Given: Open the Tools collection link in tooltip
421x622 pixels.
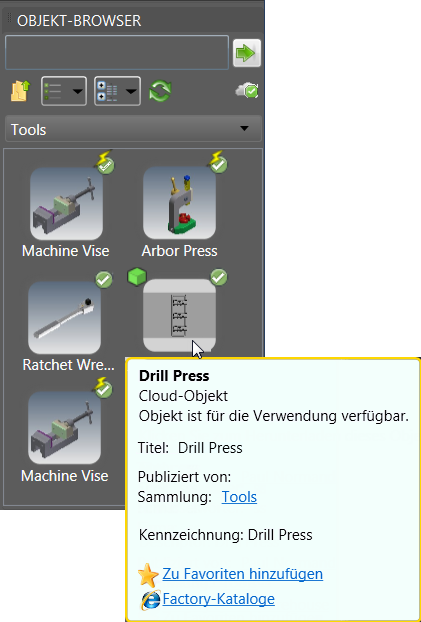Looking at the screenshot, I should 239,497.
